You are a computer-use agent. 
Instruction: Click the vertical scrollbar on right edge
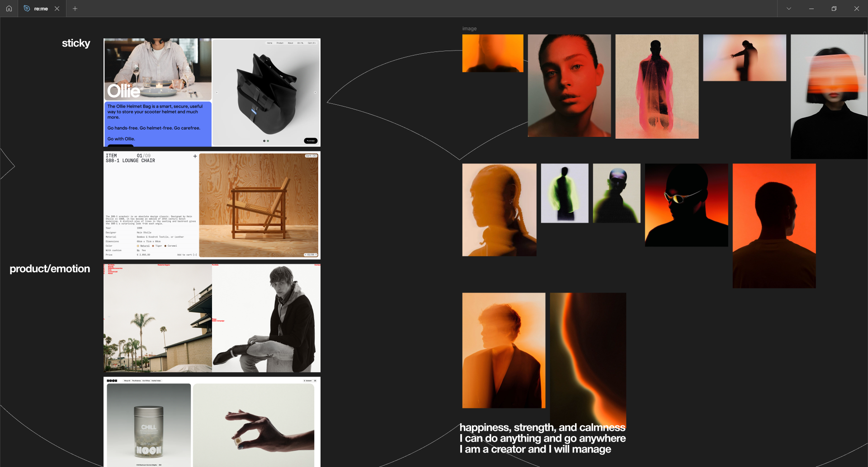tap(865, 54)
